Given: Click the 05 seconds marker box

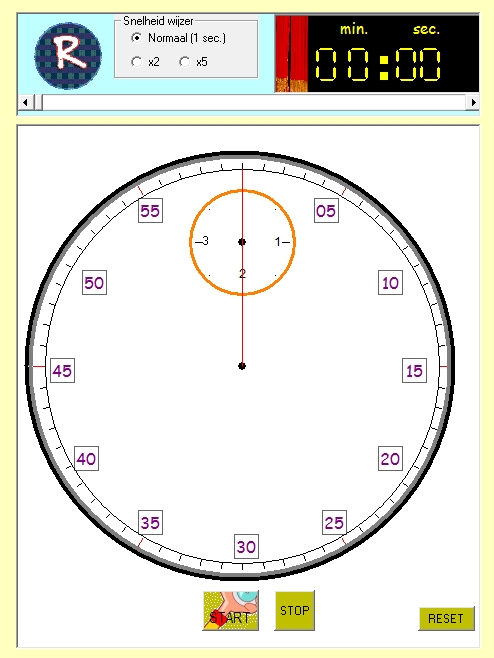Looking at the screenshot, I should click(x=326, y=211).
